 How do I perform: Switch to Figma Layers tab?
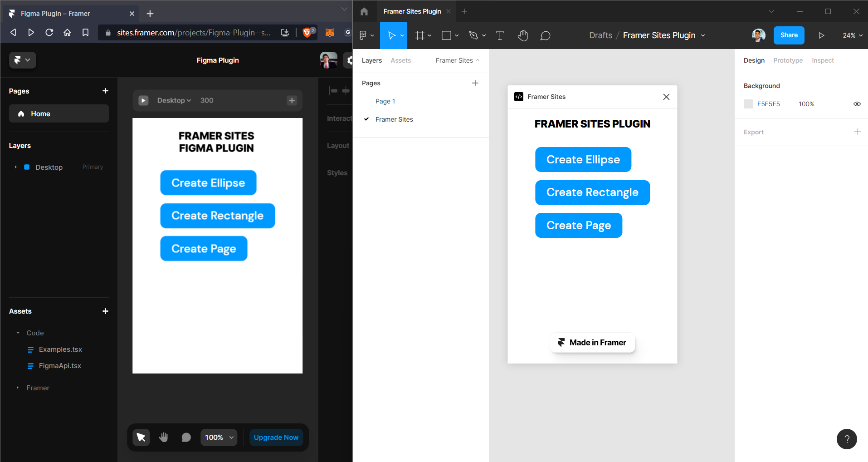[x=371, y=60]
